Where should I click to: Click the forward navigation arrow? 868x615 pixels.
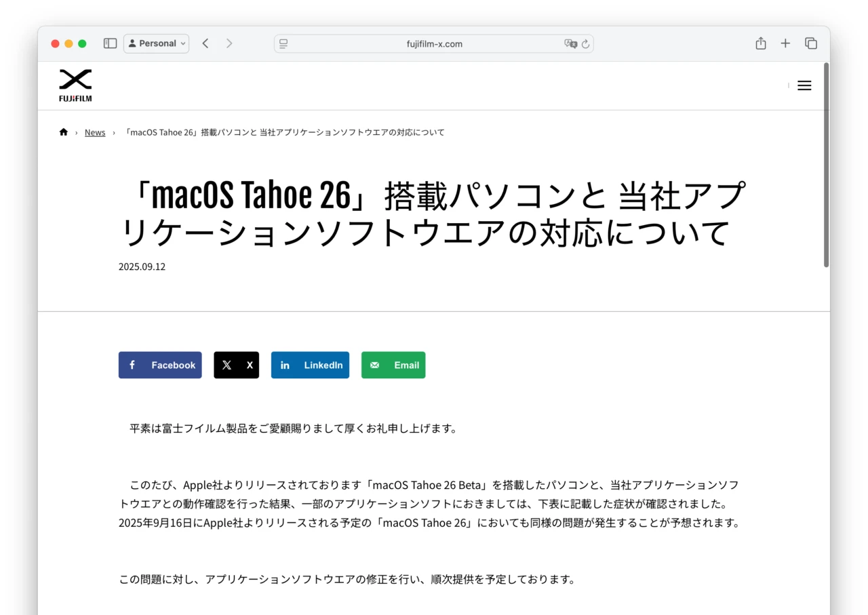pyautogui.click(x=229, y=43)
